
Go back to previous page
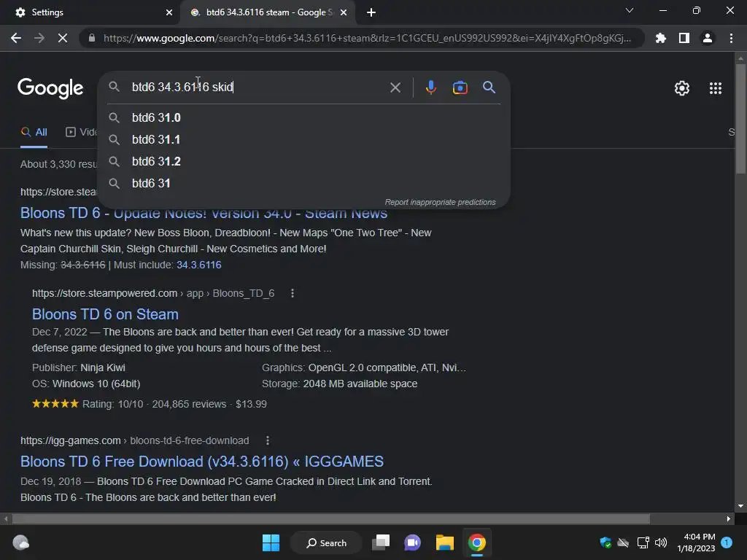(16, 38)
